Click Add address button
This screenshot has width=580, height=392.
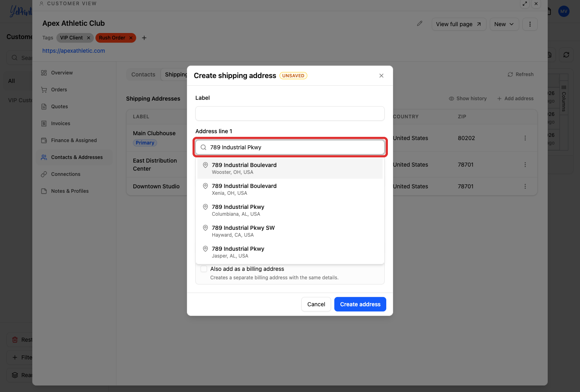(515, 99)
